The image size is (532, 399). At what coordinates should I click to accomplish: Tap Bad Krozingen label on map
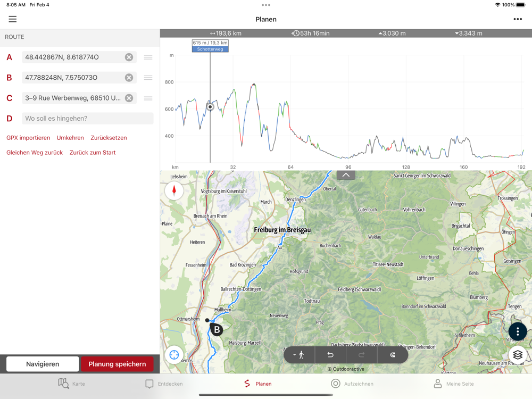243,264
